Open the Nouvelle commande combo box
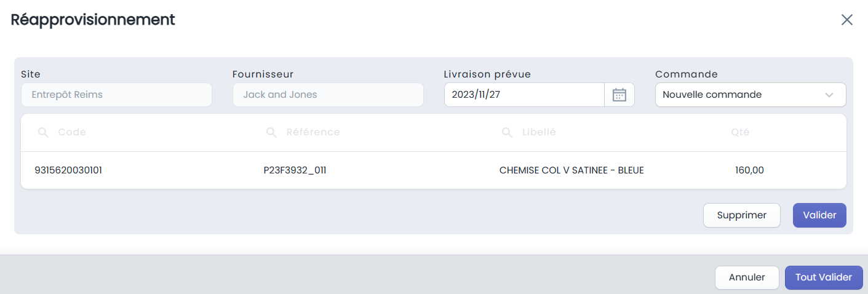868x294 pixels. coord(751,95)
